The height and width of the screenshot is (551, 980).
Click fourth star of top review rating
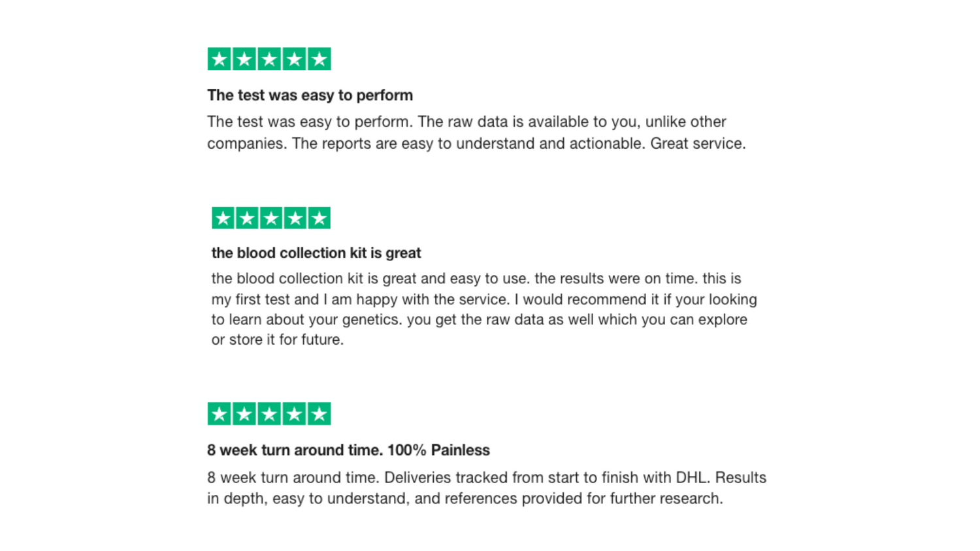pyautogui.click(x=295, y=59)
